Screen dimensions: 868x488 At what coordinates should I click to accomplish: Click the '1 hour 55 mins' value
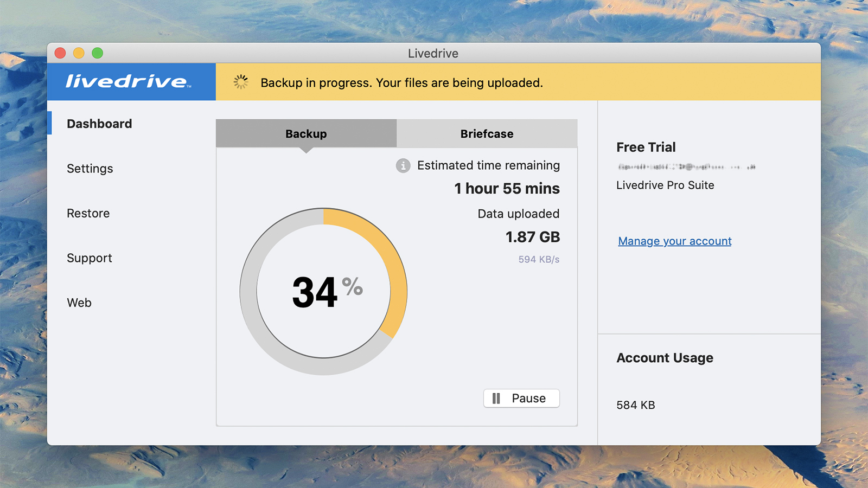coord(507,188)
